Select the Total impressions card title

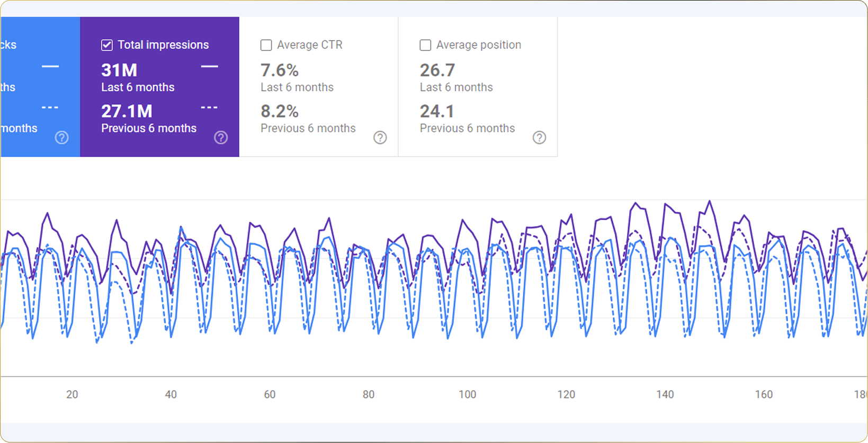click(x=163, y=45)
